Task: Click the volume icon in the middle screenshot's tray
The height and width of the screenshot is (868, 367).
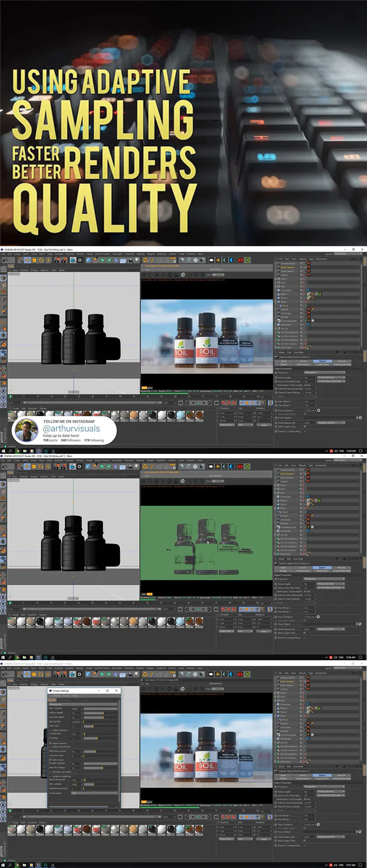Action: [336, 657]
